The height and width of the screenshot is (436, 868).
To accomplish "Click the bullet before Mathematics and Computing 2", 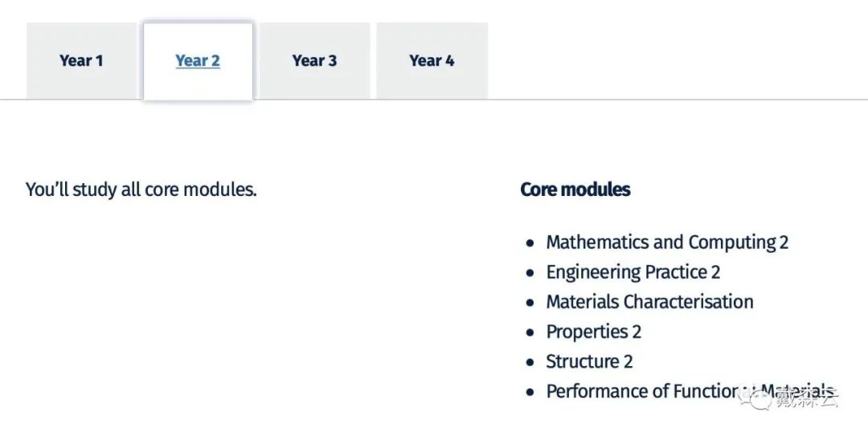I will [x=530, y=243].
